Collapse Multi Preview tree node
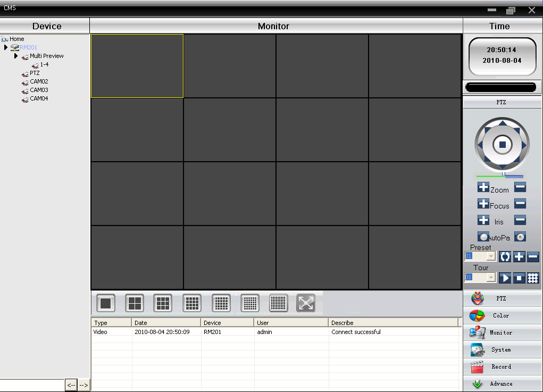The image size is (543, 392). click(16, 56)
